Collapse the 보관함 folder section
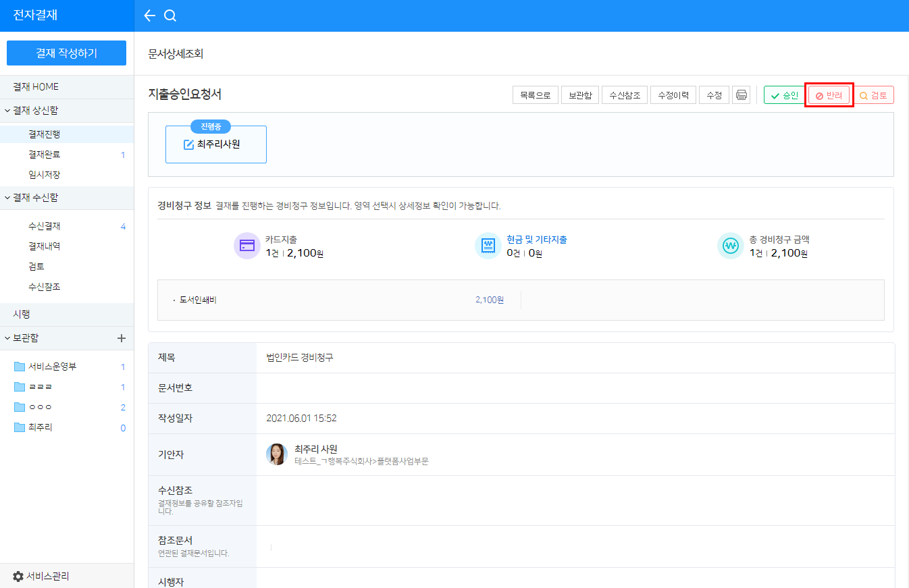The image size is (909, 588). click(7, 338)
